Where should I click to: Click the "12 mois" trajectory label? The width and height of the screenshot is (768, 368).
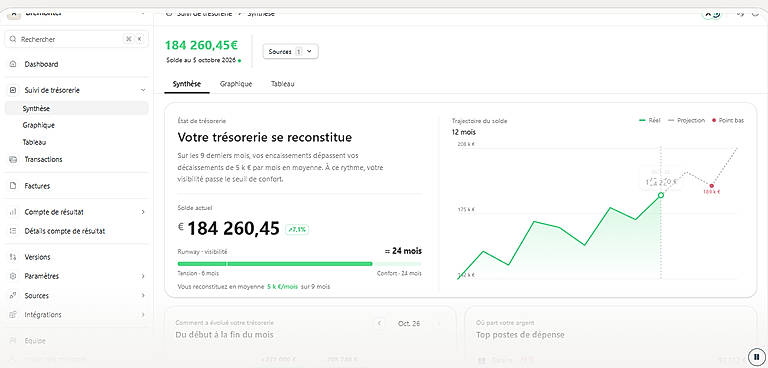[x=464, y=132]
